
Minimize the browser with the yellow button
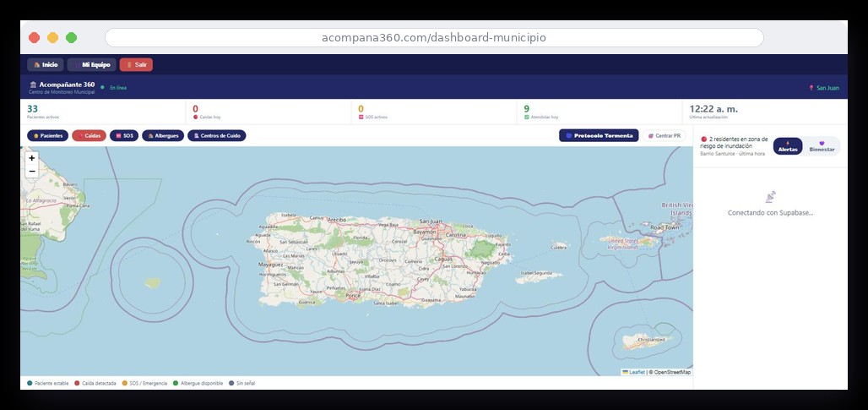tap(52, 38)
